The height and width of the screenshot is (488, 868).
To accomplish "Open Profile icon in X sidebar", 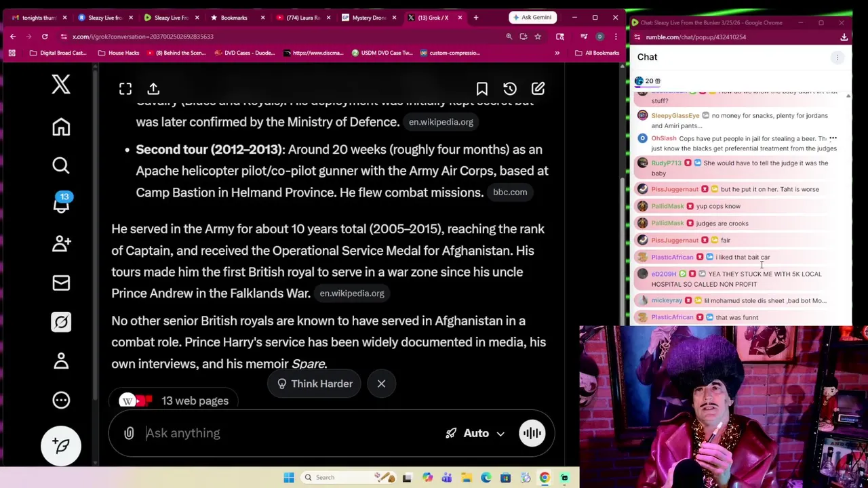I will [x=61, y=361].
